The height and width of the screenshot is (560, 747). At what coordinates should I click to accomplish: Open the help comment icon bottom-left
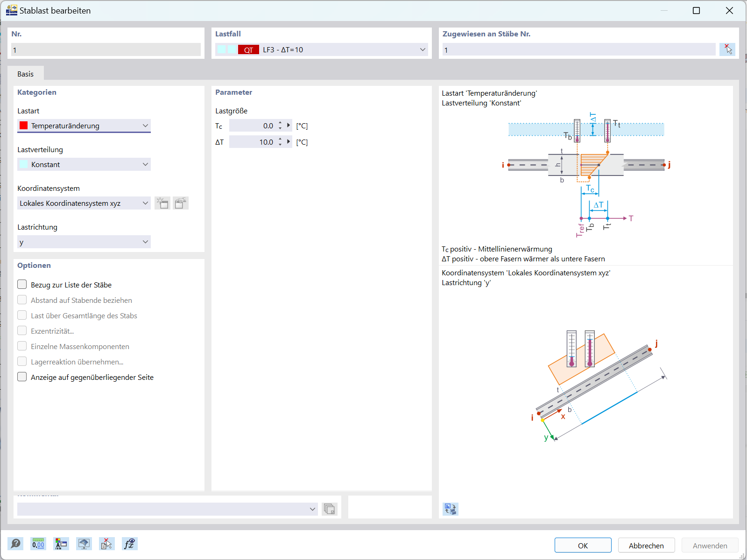pos(15,544)
